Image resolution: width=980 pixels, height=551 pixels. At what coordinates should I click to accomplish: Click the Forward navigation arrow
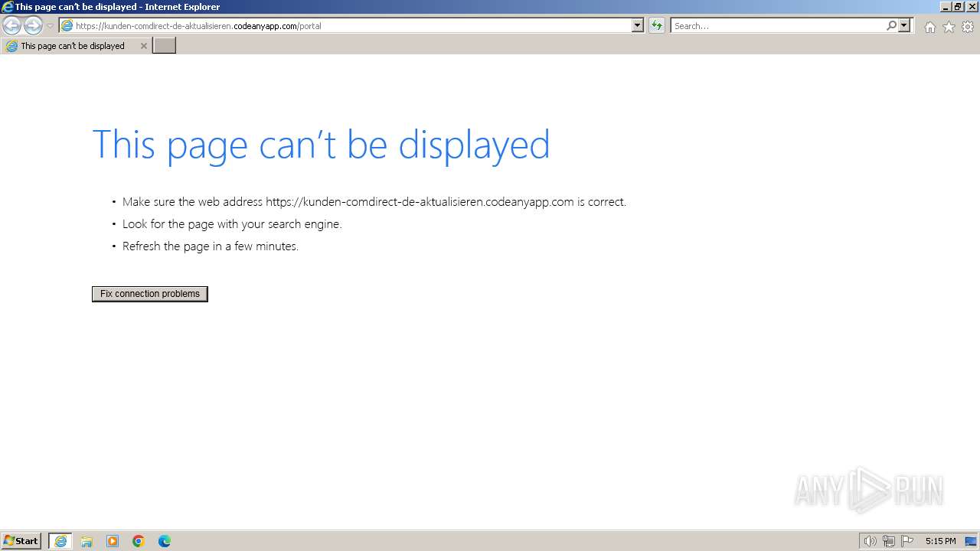pyautogui.click(x=33, y=25)
